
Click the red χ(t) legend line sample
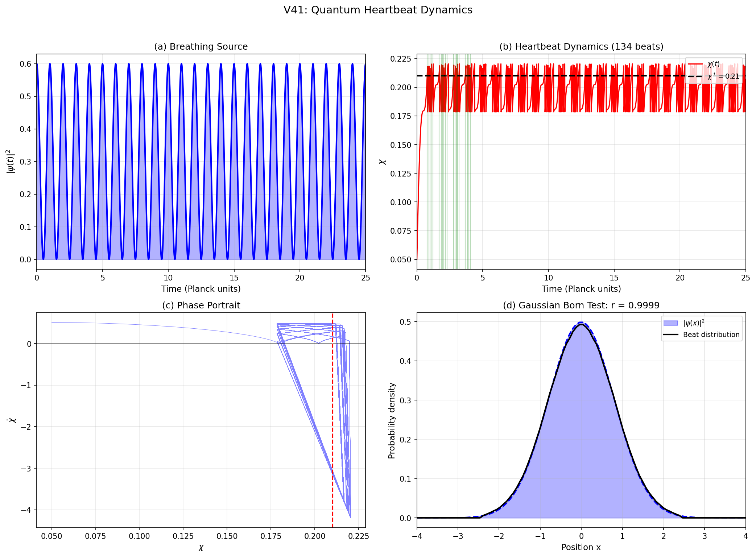click(x=695, y=64)
